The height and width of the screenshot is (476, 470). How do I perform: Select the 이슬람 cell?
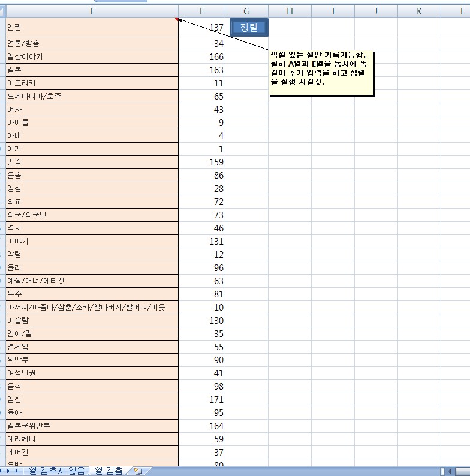[x=92, y=320]
